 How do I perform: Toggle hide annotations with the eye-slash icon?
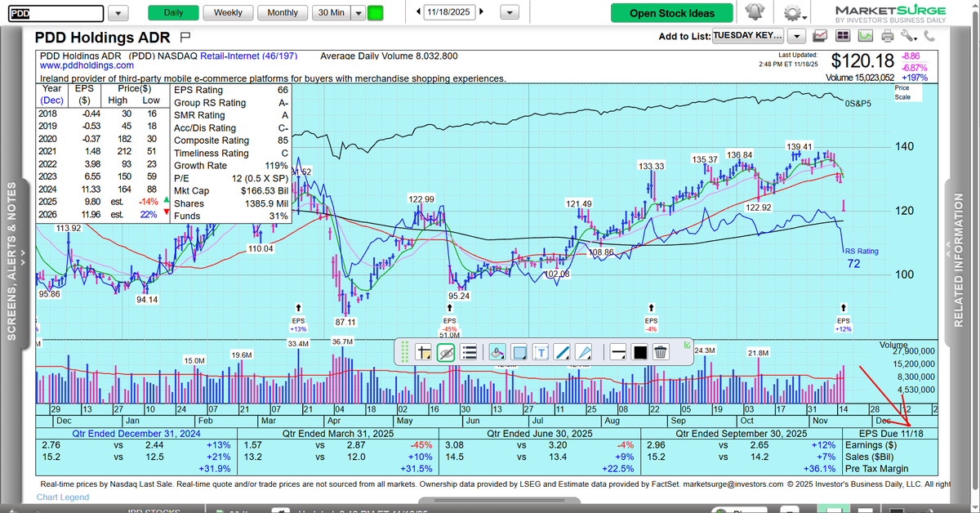tap(447, 352)
